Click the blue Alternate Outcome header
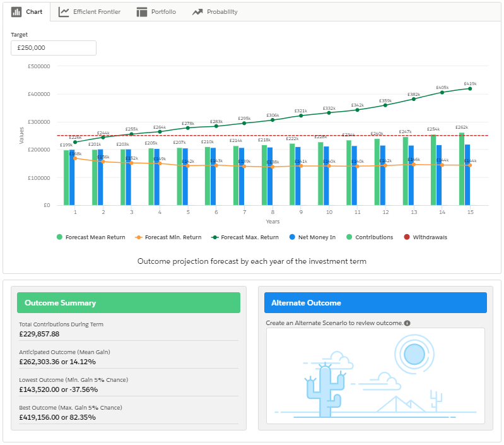The width and height of the screenshot is (504, 445). 375,303
